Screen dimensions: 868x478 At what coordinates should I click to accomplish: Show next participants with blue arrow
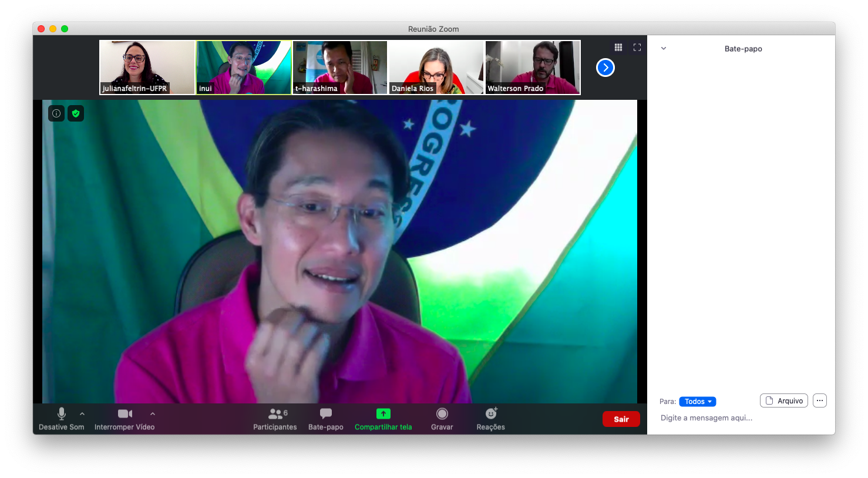coord(605,68)
